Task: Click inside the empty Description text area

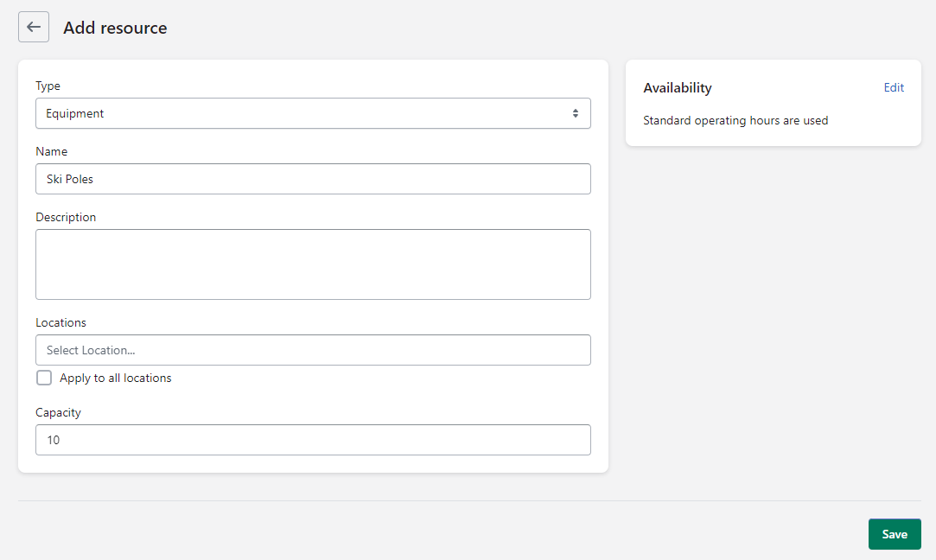Action: 313,264
